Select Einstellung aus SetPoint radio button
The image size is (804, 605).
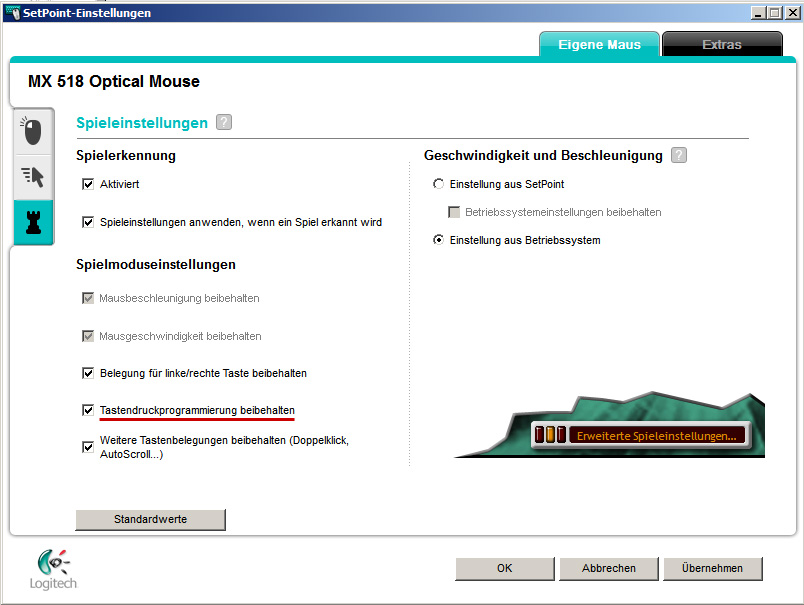pos(438,184)
